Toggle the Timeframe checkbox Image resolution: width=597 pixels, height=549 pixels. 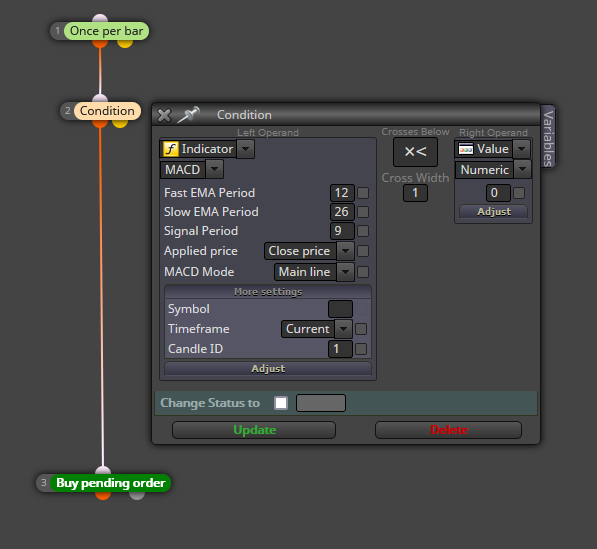pos(361,329)
